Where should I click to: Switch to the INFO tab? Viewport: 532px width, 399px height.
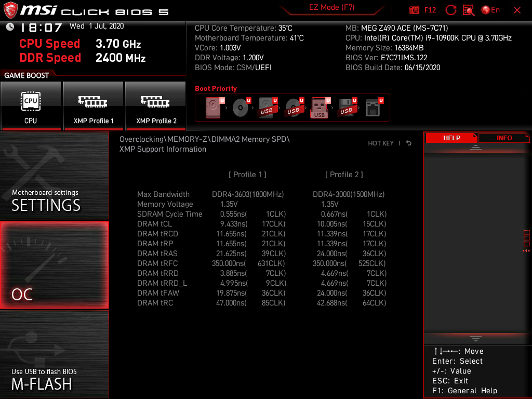coord(503,138)
